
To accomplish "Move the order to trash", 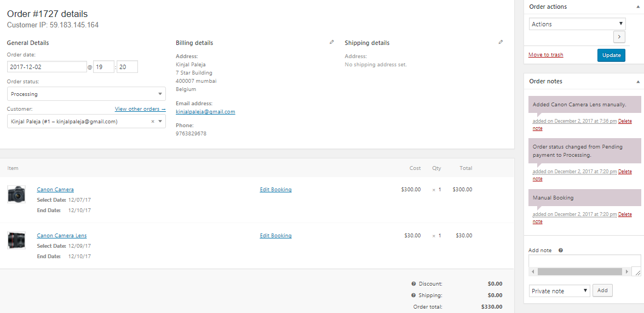I will pyautogui.click(x=545, y=55).
